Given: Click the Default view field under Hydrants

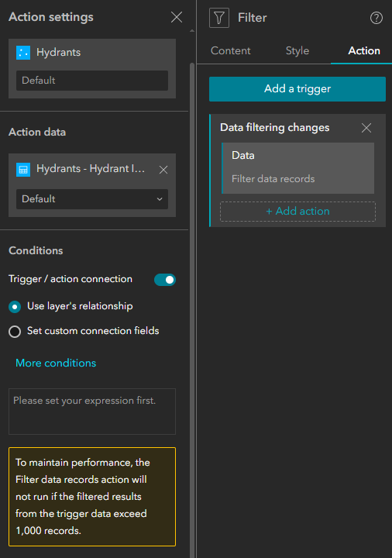Looking at the screenshot, I should (92, 81).
